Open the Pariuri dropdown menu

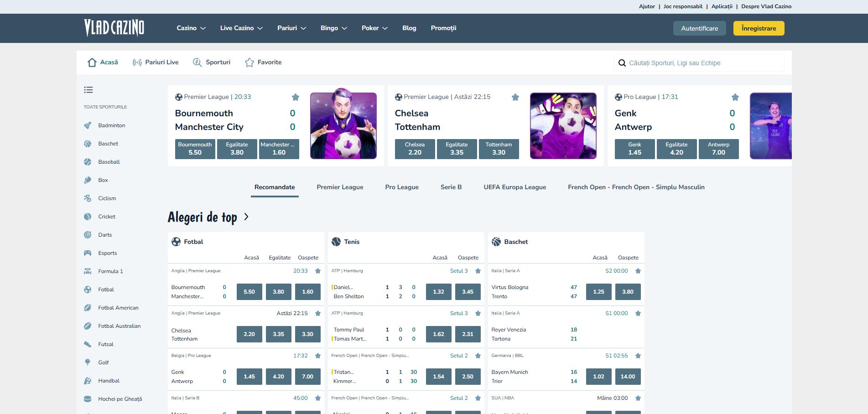(x=291, y=28)
